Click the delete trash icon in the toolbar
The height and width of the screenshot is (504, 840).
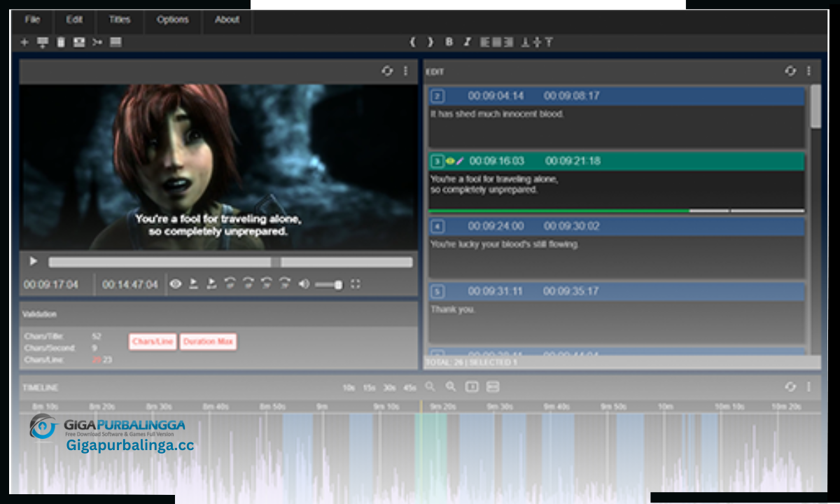click(61, 43)
